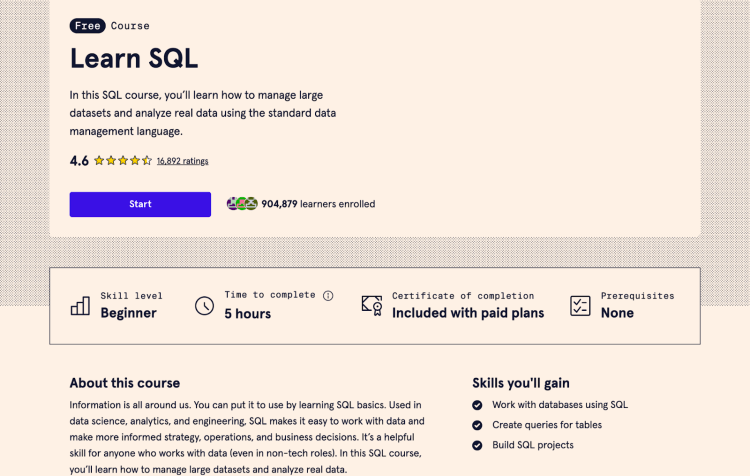The width and height of the screenshot is (750, 476).
Task: Click Work with databases using SQL text
Action: 560,405
